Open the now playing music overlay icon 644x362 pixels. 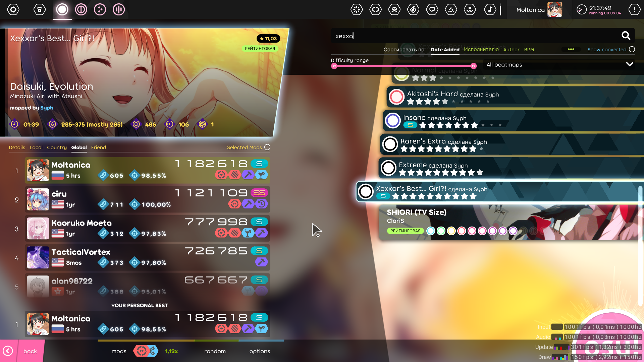490,9
